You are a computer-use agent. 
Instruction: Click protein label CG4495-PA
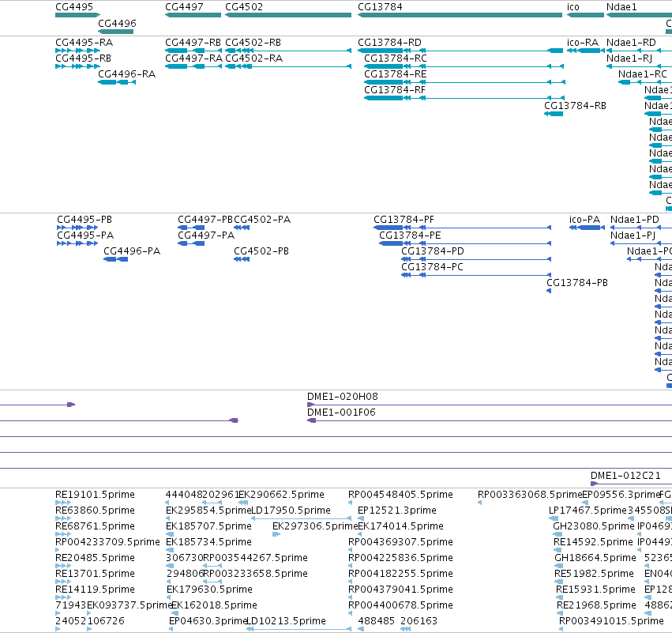click(85, 235)
